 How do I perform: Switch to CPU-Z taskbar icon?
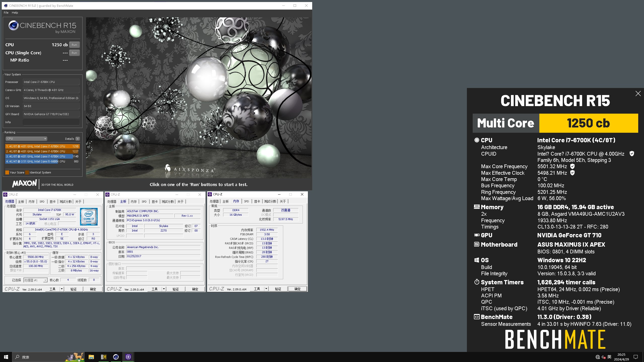(128, 357)
